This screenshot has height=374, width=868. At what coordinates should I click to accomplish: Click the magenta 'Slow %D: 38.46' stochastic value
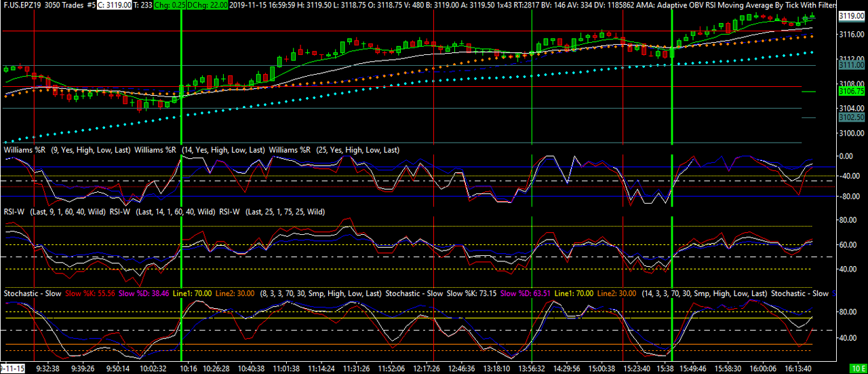tap(144, 293)
